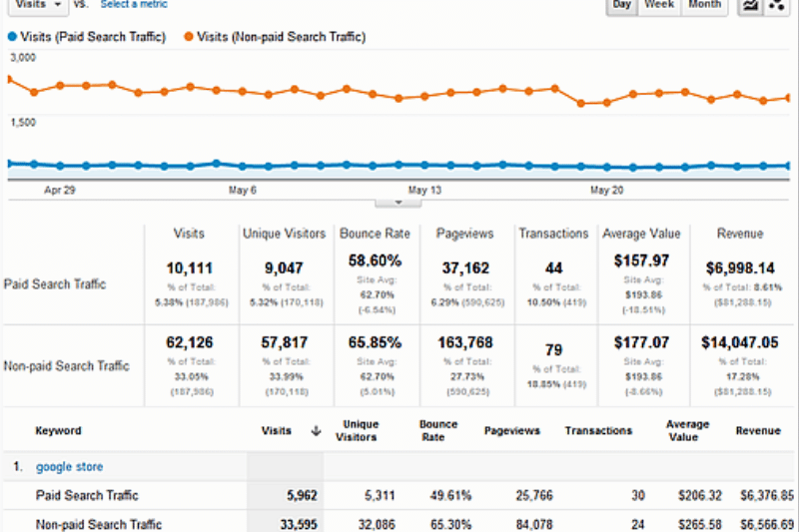Click the May 20 date label on chart
The image size is (799, 532).
(x=607, y=191)
